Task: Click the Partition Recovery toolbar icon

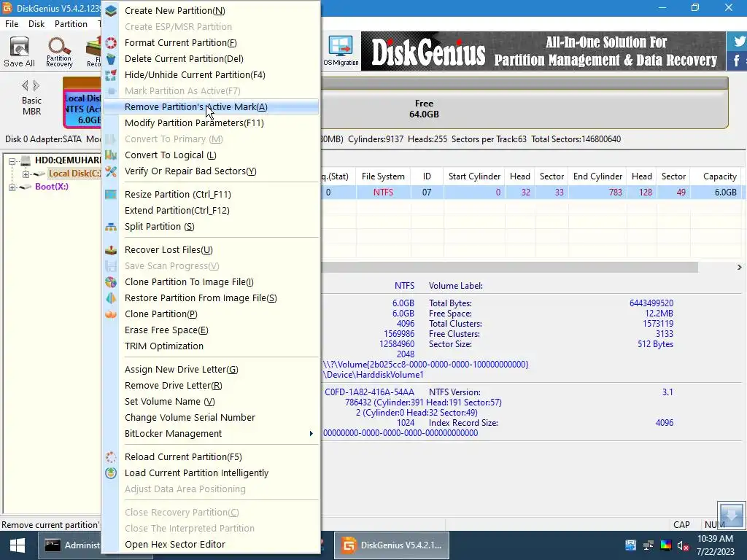Action: click(60, 52)
